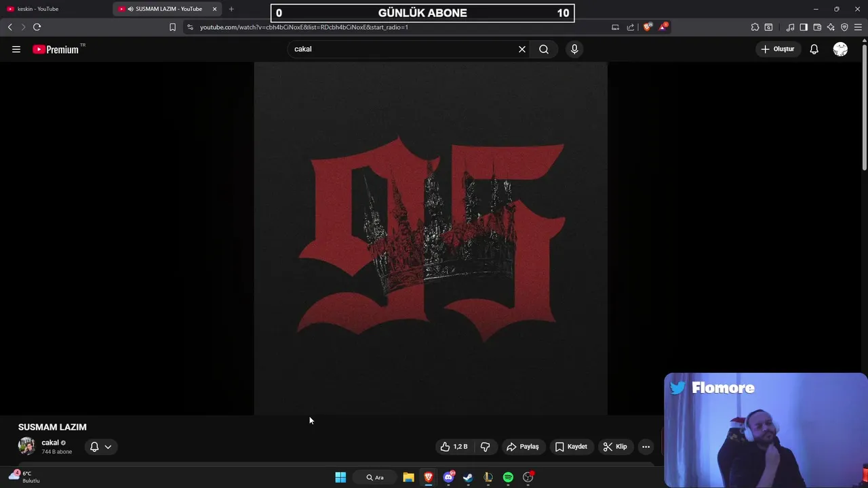Open the Windows Start menu
The width and height of the screenshot is (868, 488).
340,477
